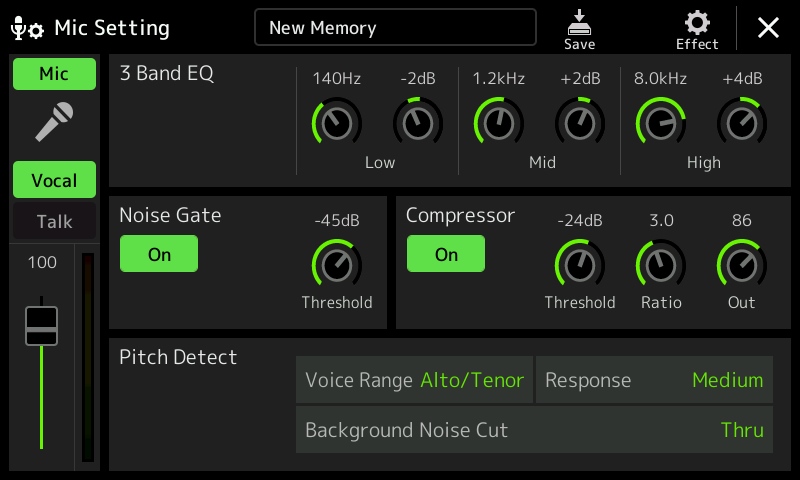Screen dimensions: 800x480
Task: Switch to the Vocal tab
Action: [54, 180]
